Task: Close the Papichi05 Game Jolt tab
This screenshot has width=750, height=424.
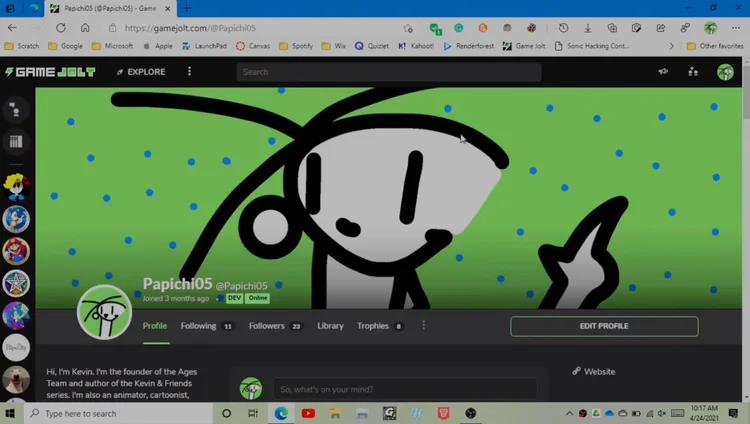Action: (x=168, y=9)
